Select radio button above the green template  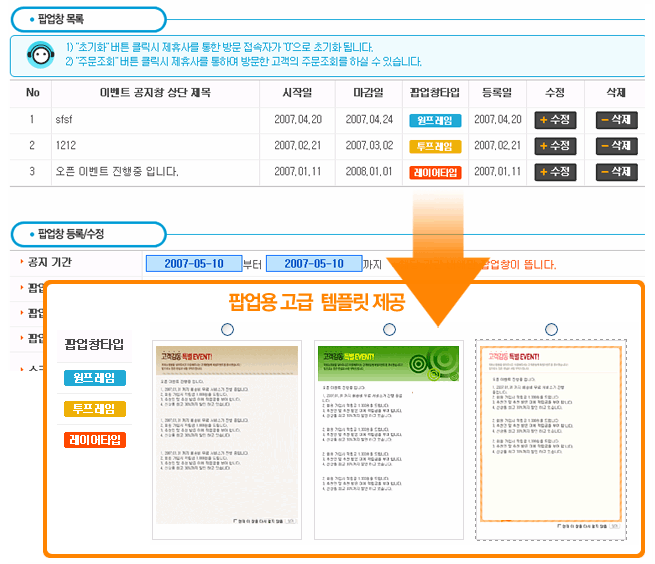(389, 329)
